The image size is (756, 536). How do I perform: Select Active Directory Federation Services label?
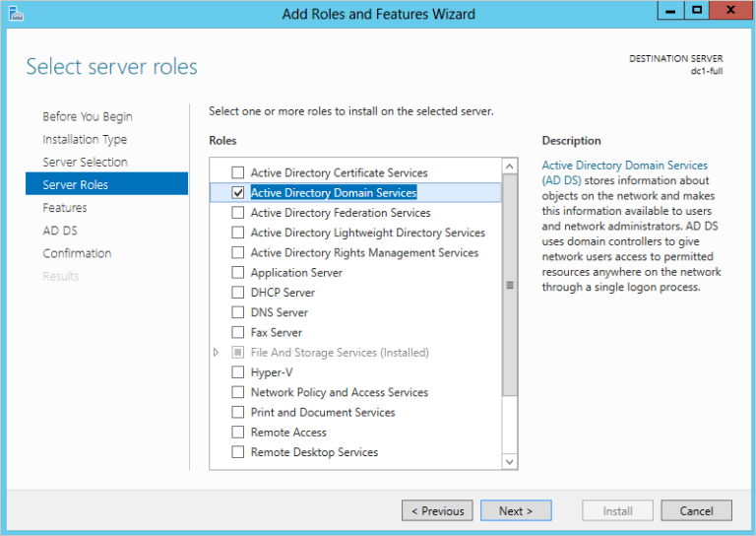[341, 213]
